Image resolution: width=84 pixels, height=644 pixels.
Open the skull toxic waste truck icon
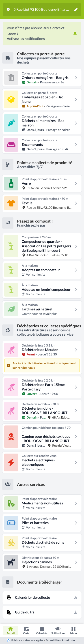pyautogui.click(x=11, y=436)
